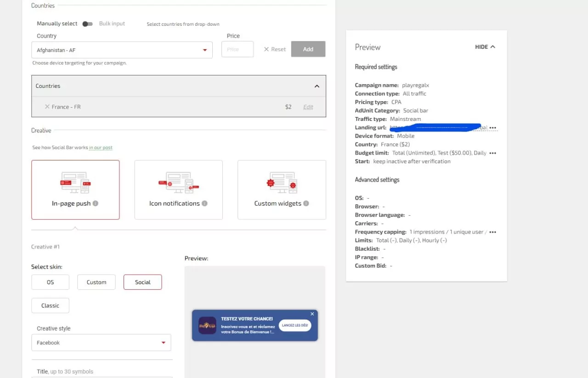Collapse the Countries list panel

click(x=317, y=86)
